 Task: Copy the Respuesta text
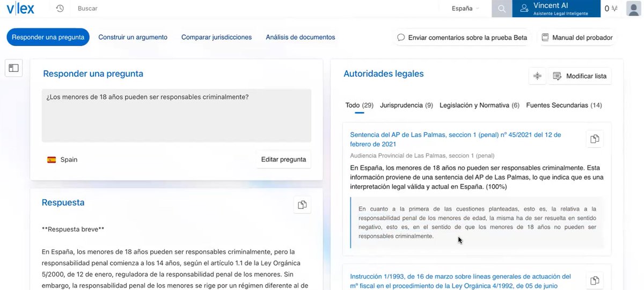click(x=303, y=205)
